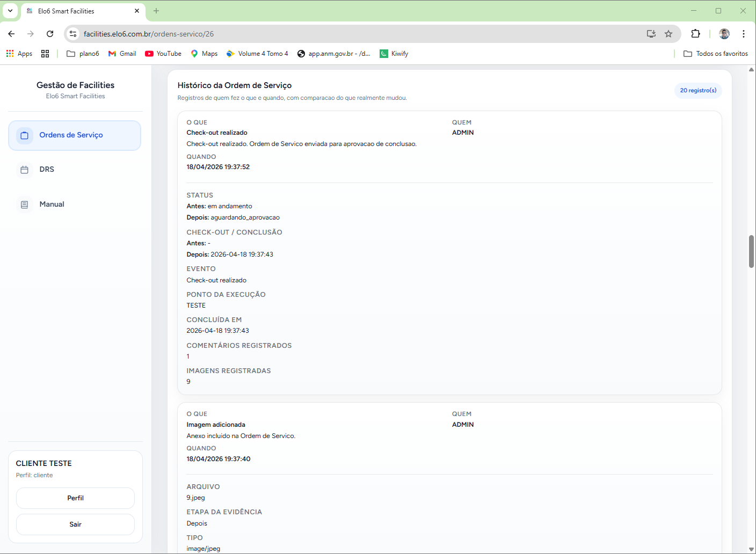View site information icon in address bar
756x554 pixels.
[74, 34]
